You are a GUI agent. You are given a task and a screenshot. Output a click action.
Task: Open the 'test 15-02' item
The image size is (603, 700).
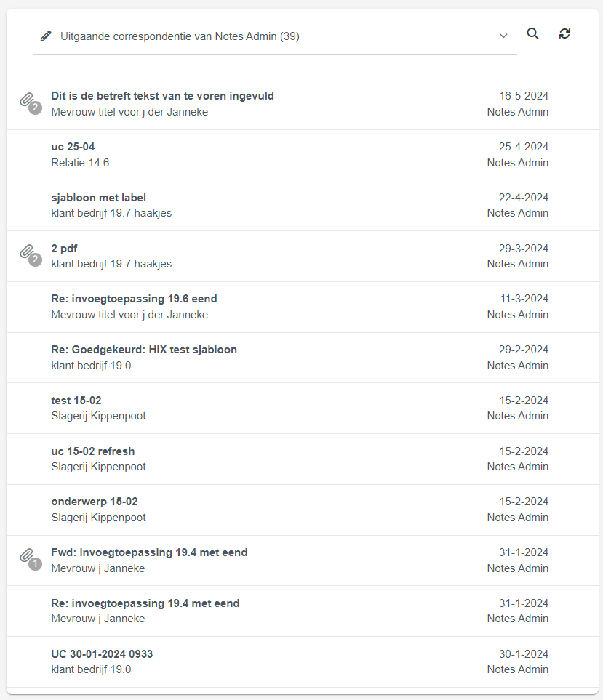click(x=303, y=408)
